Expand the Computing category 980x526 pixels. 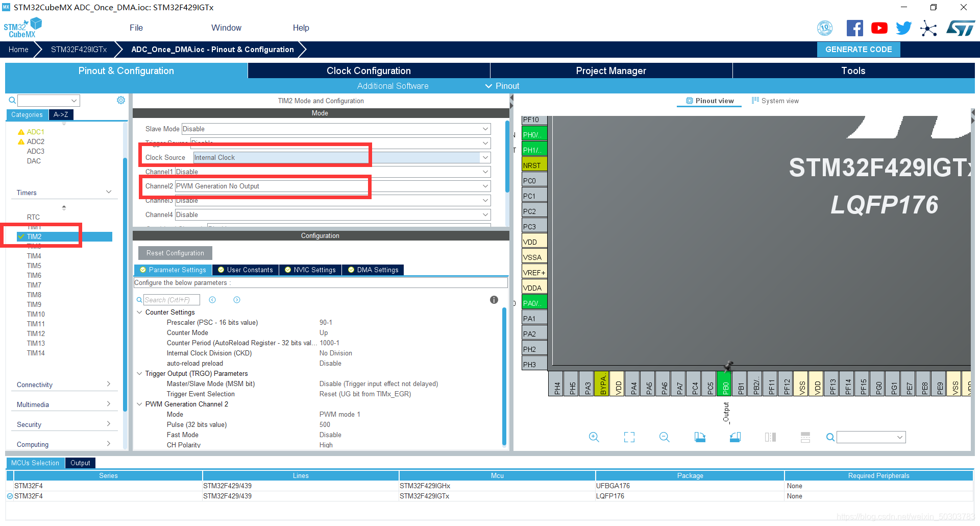109,444
